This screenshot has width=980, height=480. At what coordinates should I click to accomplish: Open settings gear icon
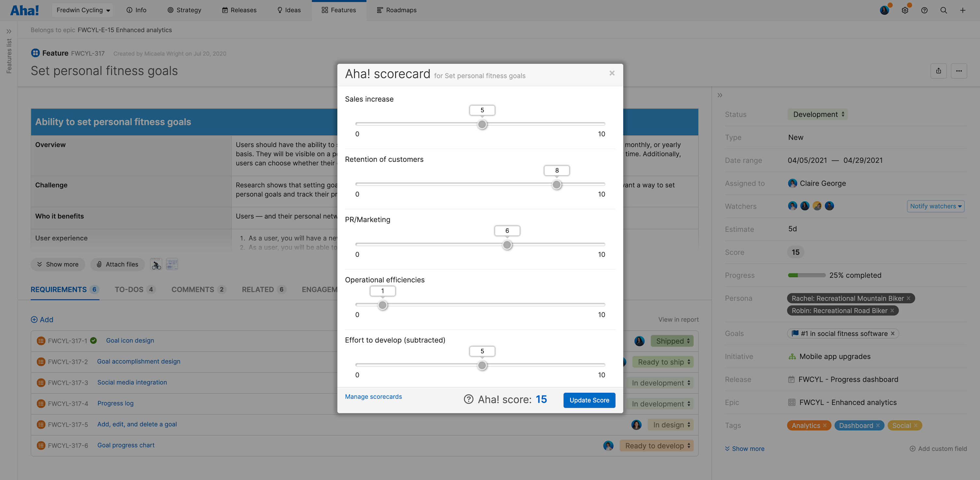coord(905,10)
